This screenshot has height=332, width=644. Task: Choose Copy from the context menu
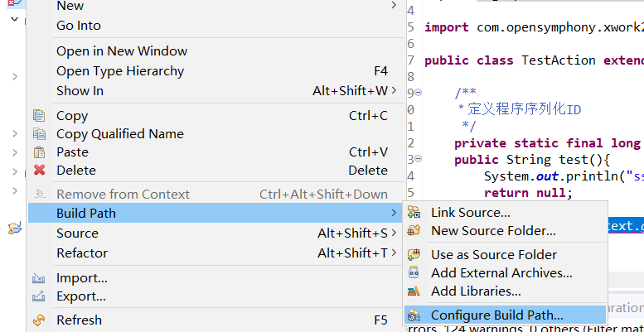pyautogui.click(x=215, y=116)
